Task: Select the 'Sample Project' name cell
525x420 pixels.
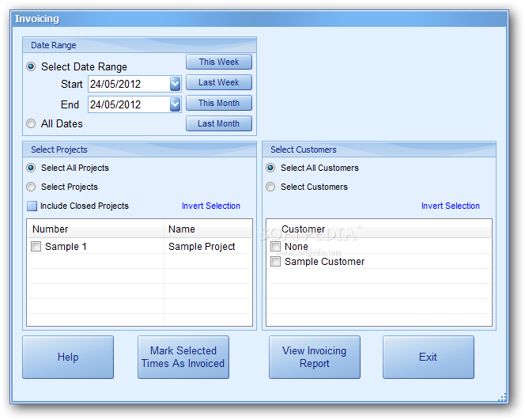Action: tap(202, 247)
